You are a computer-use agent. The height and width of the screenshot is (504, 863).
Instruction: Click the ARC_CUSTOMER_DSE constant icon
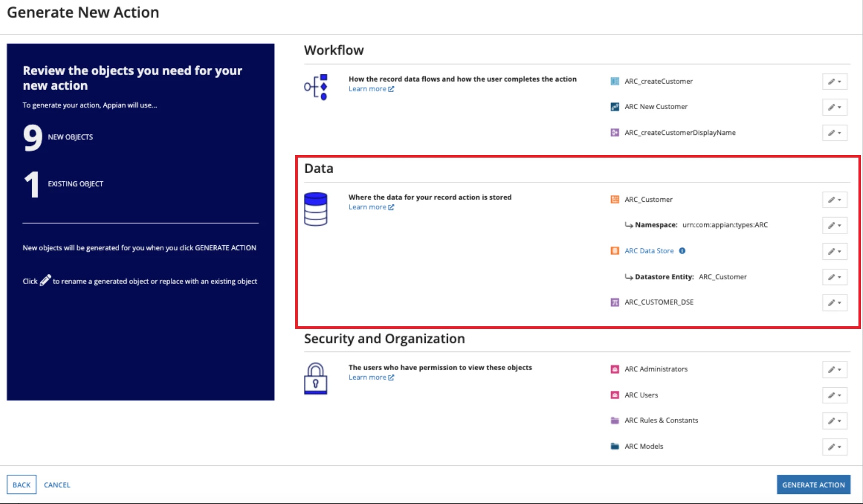click(615, 303)
